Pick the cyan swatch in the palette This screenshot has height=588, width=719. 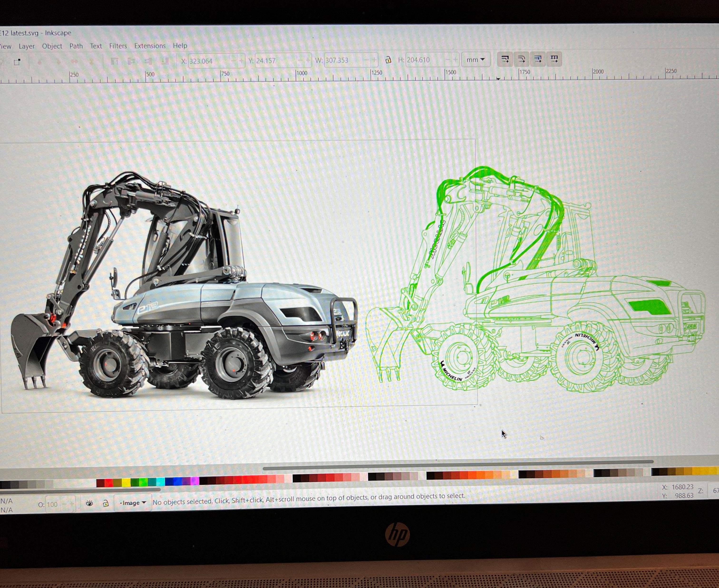[x=160, y=482]
